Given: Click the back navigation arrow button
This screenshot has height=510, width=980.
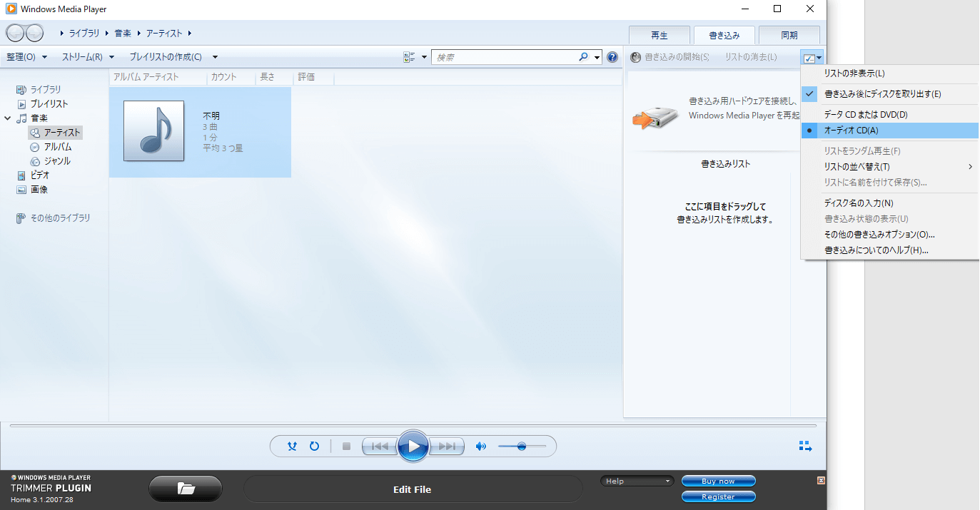Looking at the screenshot, I should pyautogui.click(x=15, y=33).
